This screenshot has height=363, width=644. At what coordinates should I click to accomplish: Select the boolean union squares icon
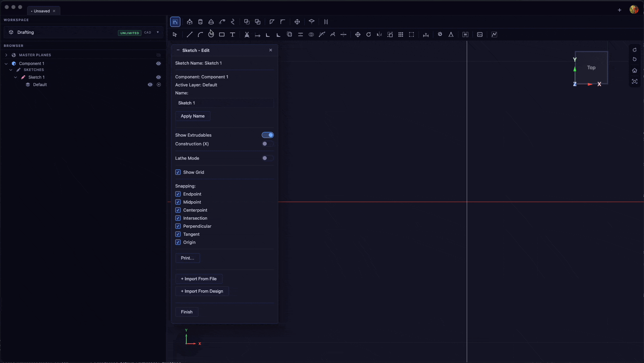click(x=258, y=22)
